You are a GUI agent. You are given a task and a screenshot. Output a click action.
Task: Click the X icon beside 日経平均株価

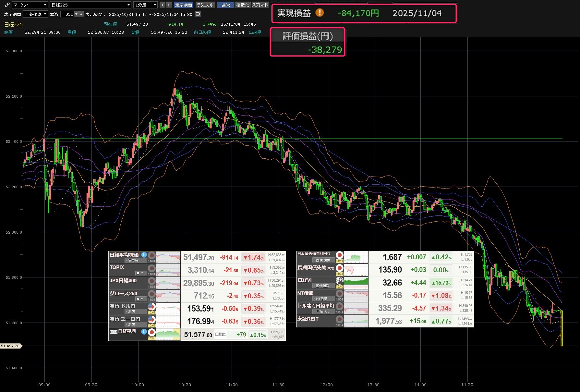144,255
